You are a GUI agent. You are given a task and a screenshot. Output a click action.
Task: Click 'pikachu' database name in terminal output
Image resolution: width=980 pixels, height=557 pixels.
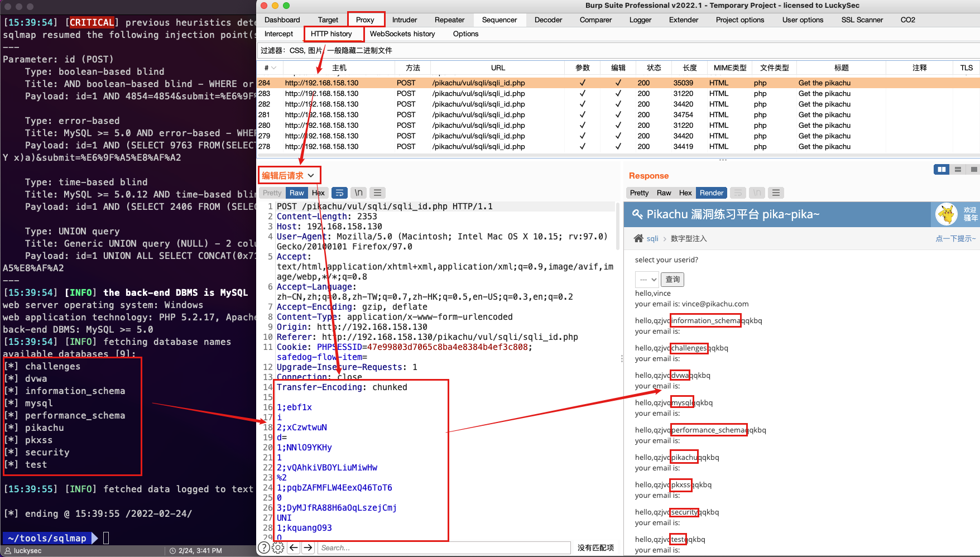coord(45,428)
